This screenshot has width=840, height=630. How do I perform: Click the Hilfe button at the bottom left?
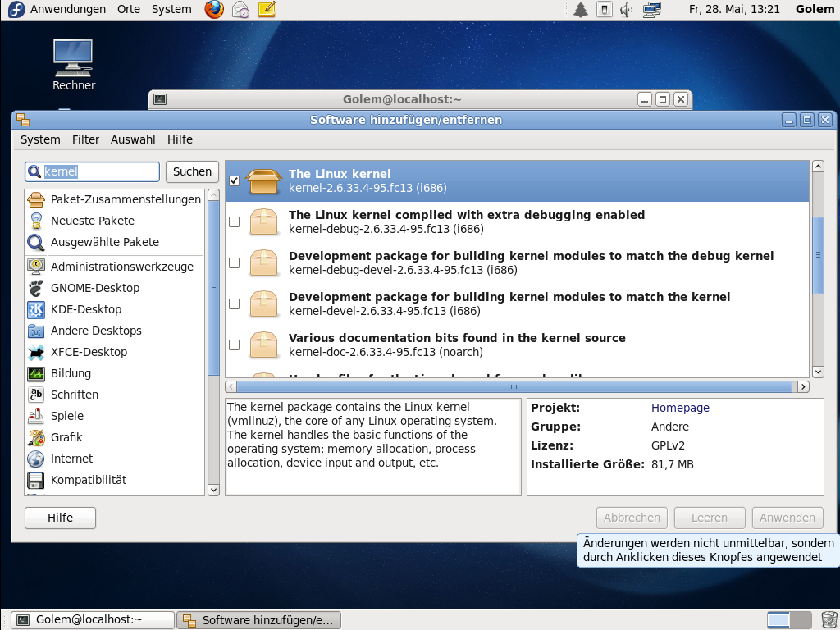60,518
